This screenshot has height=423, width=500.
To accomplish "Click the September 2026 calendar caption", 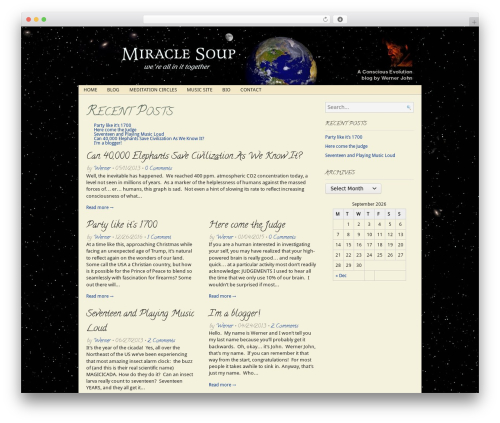I will click(369, 204).
